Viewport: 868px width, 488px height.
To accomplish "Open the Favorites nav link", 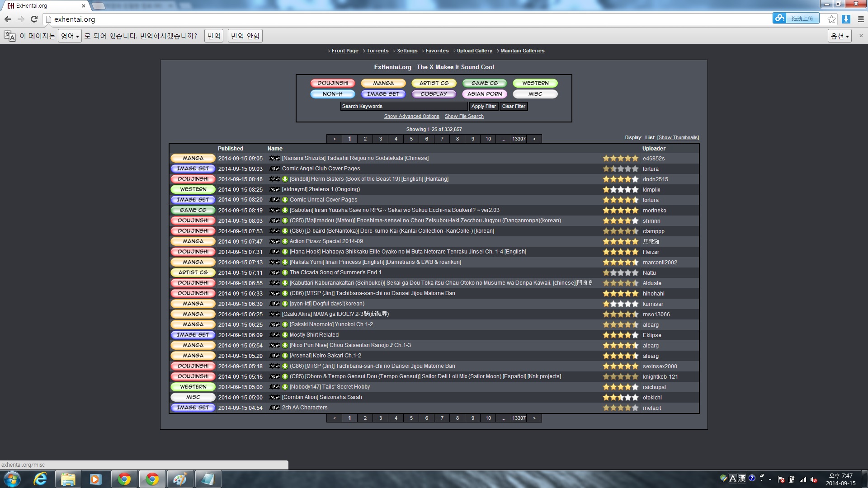I will pos(437,51).
